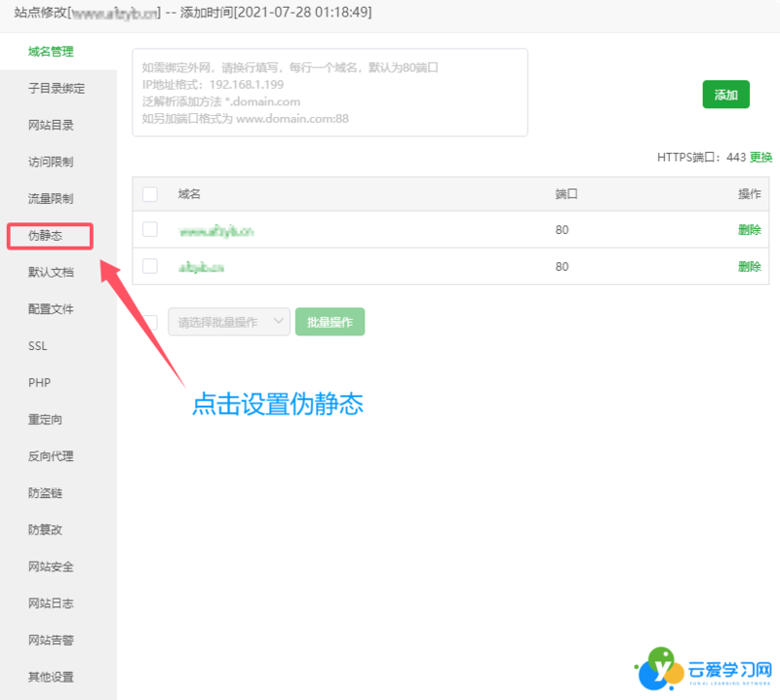Open 网站告警 settings

pyautogui.click(x=51, y=641)
